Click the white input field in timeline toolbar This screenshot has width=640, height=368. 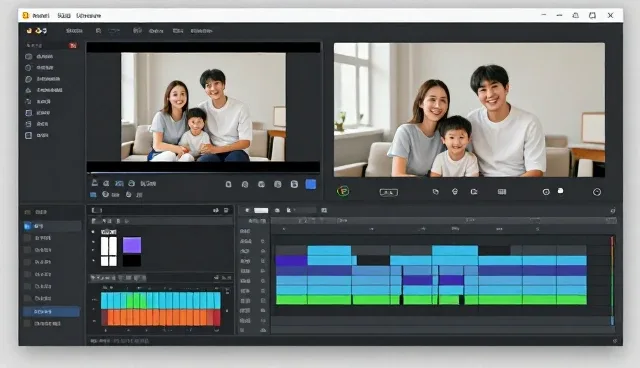(x=261, y=211)
